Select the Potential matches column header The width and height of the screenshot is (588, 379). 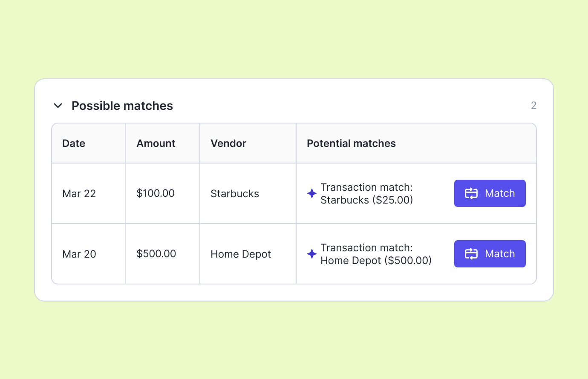(x=351, y=144)
